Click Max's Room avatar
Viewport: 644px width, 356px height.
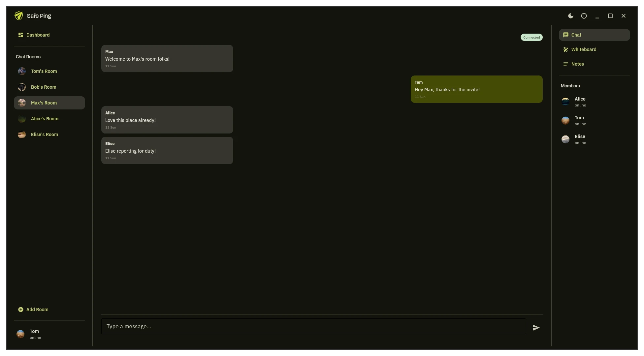22,103
